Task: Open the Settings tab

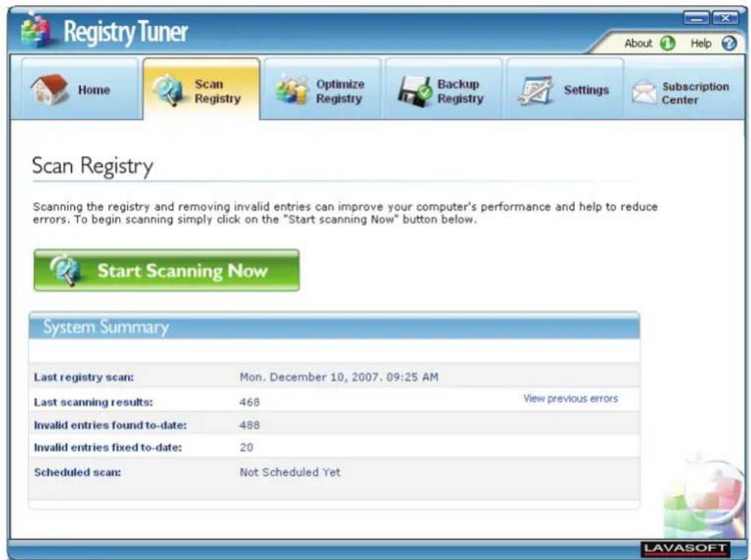Action: click(x=565, y=88)
